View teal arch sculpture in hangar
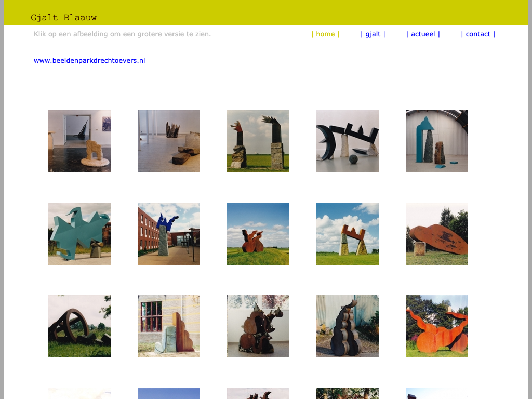 436,141
